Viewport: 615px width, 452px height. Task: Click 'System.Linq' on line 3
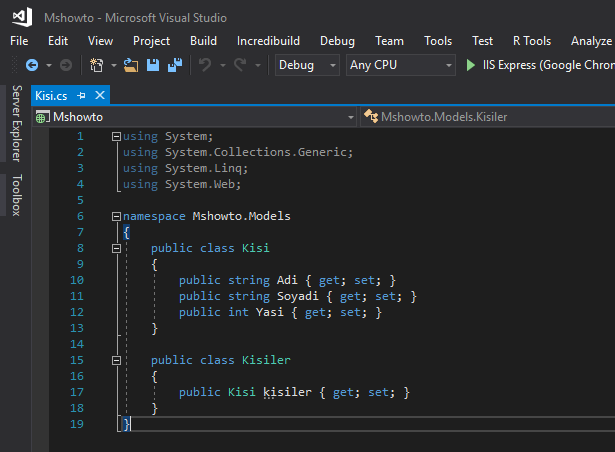(x=205, y=169)
